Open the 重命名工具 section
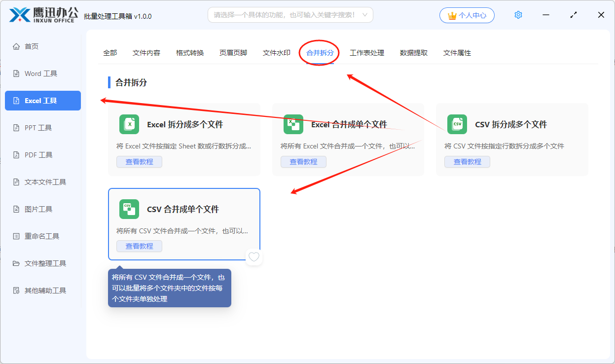This screenshot has height=364, width=615. pyautogui.click(x=41, y=236)
